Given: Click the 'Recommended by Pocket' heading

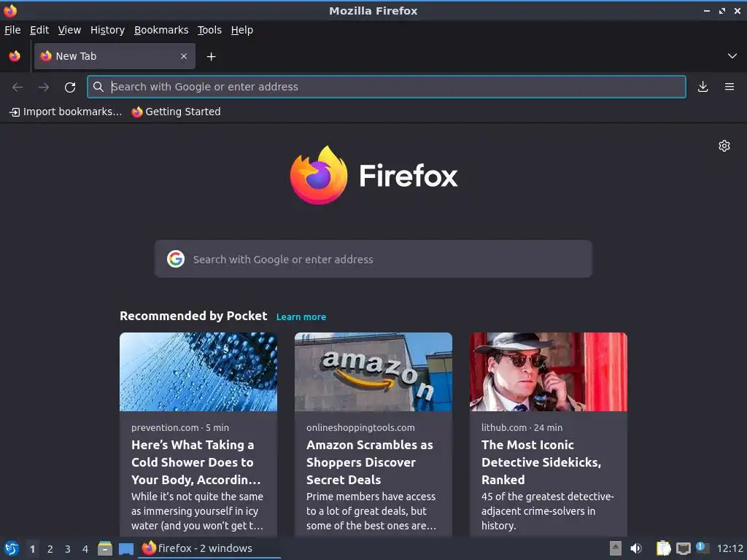Looking at the screenshot, I should [x=193, y=316].
